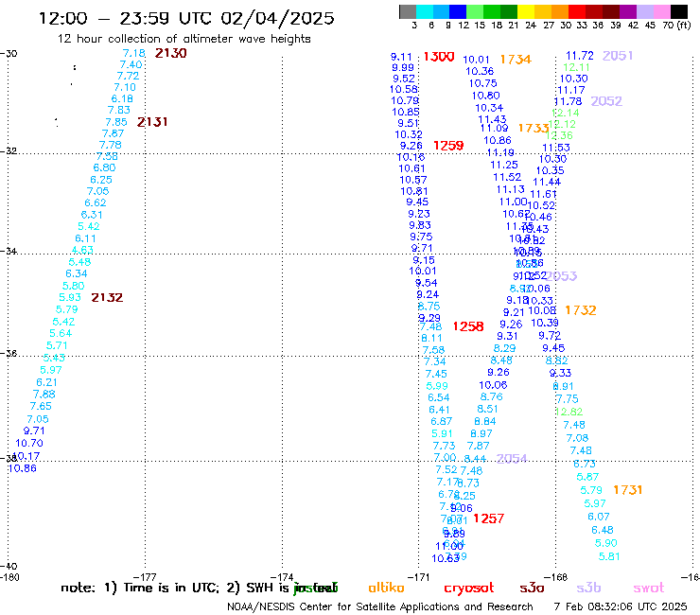The width and height of the screenshot is (700, 615).
Task: Click the wave height value 5.81
Action: [x=609, y=556]
